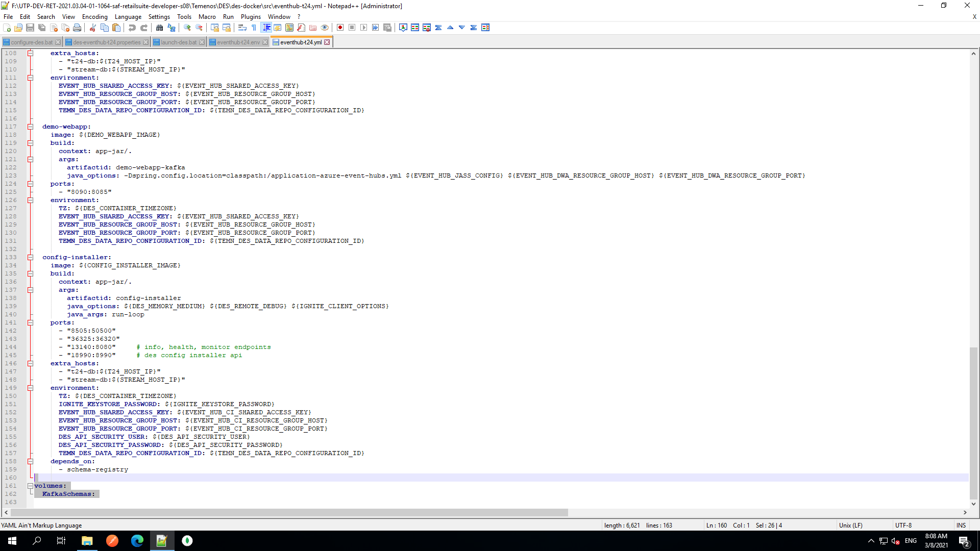The height and width of the screenshot is (551, 980).
Task: Close the eventhub-t24.yml tab
Action: 327,42
